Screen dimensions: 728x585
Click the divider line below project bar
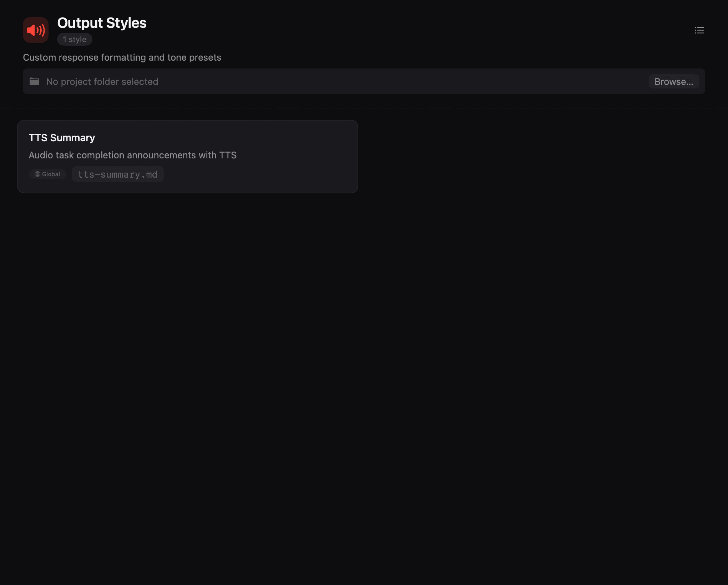pos(364,108)
